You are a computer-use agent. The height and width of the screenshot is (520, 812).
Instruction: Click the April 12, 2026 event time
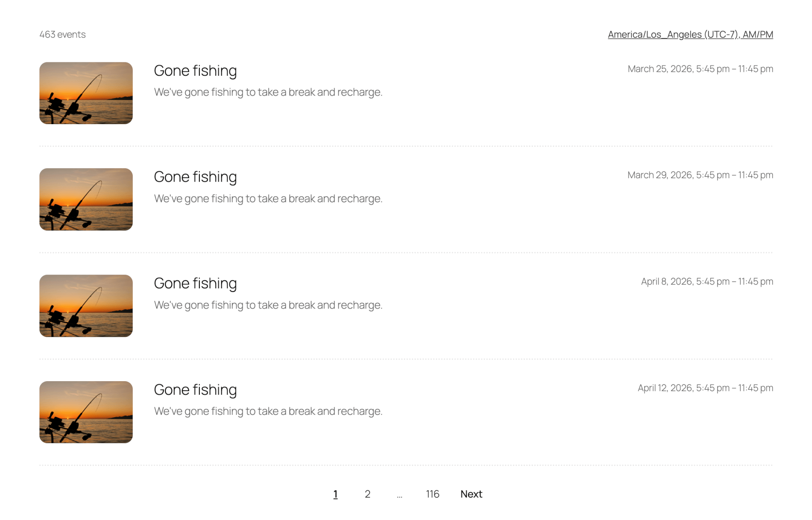(x=705, y=388)
